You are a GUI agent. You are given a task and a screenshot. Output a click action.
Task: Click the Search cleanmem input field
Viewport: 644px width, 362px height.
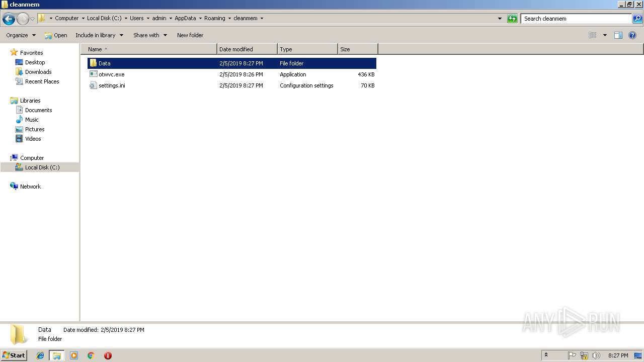tap(577, 19)
